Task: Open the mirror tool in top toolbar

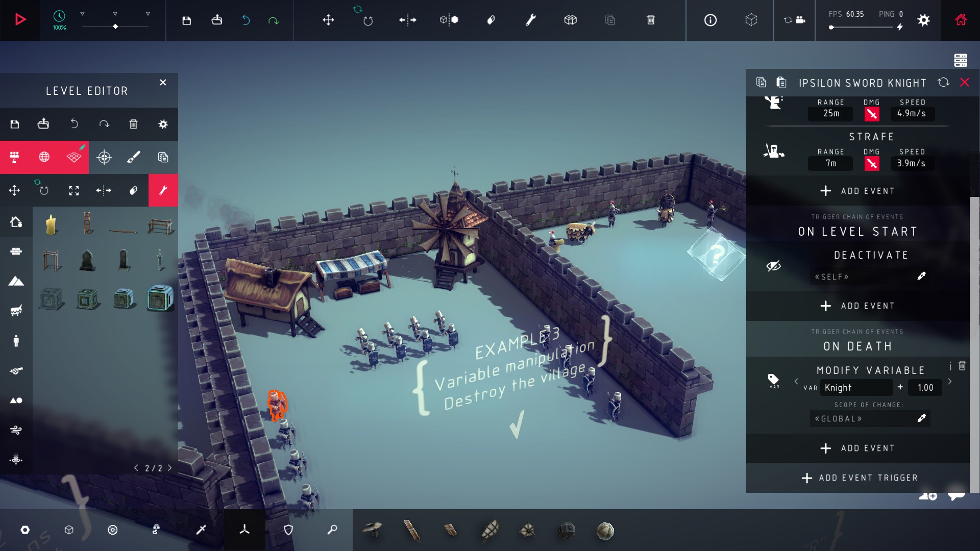Action: (407, 20)
